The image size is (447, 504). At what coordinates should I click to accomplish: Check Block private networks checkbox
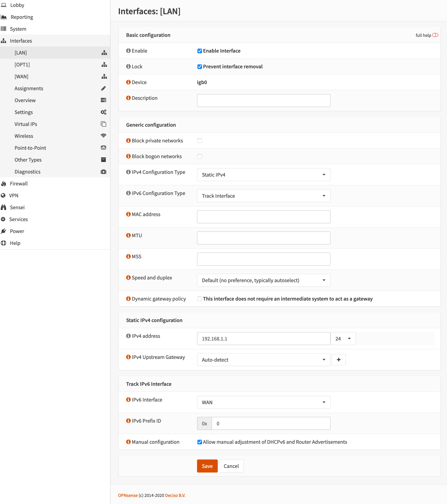click(200, 141)
